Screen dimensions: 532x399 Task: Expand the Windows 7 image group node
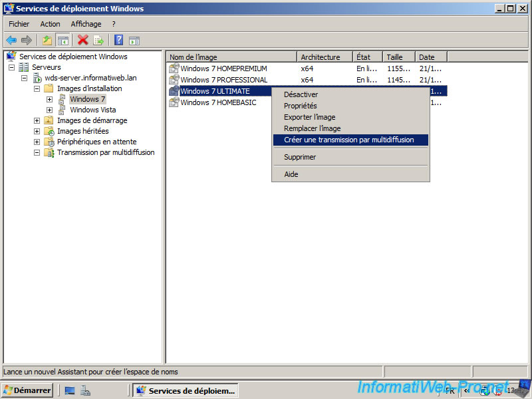tap(49, 99)
